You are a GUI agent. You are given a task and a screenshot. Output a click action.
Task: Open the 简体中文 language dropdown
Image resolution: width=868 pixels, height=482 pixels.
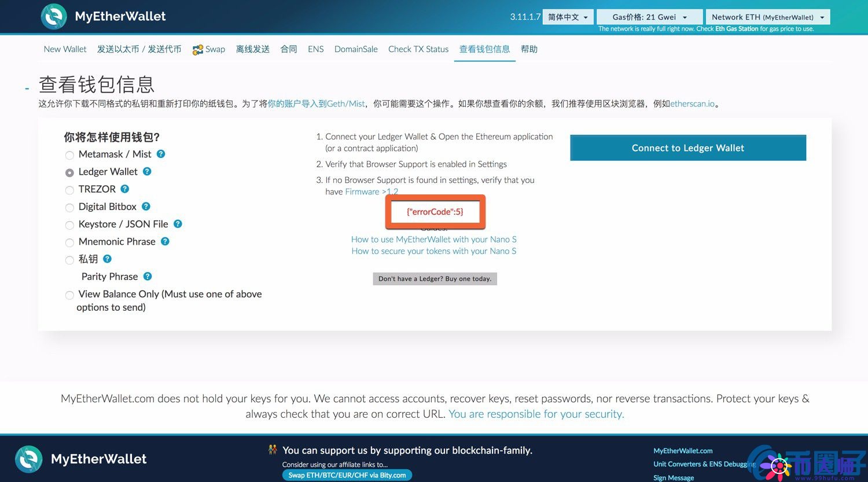(568, 17)
